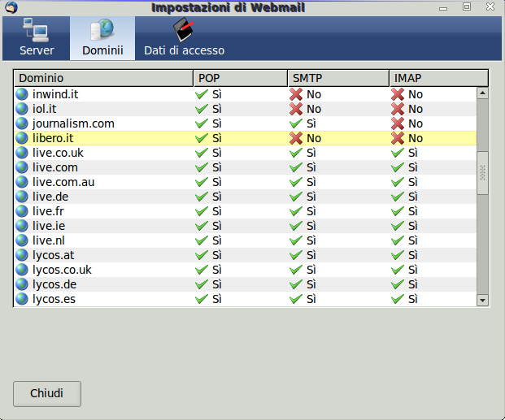Screen dimensions: 505x420
Task: Click globe icon beside live.com
Action: pos(22,167)
